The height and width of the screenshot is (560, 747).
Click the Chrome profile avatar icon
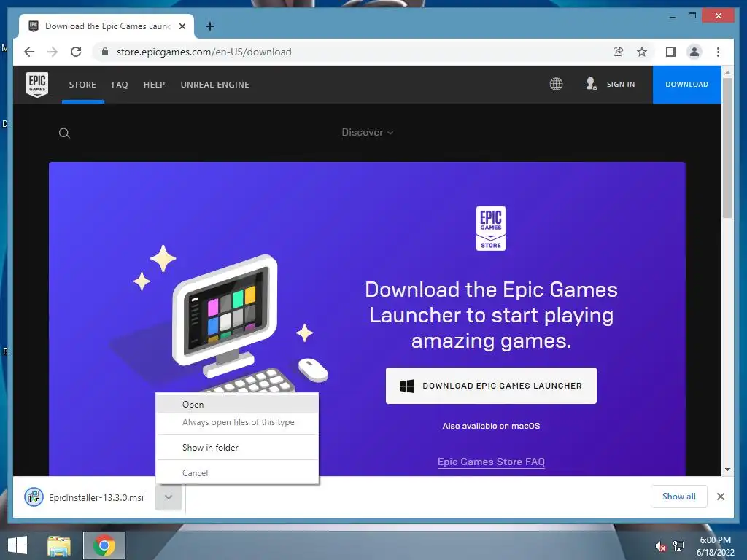coord(694,52)
